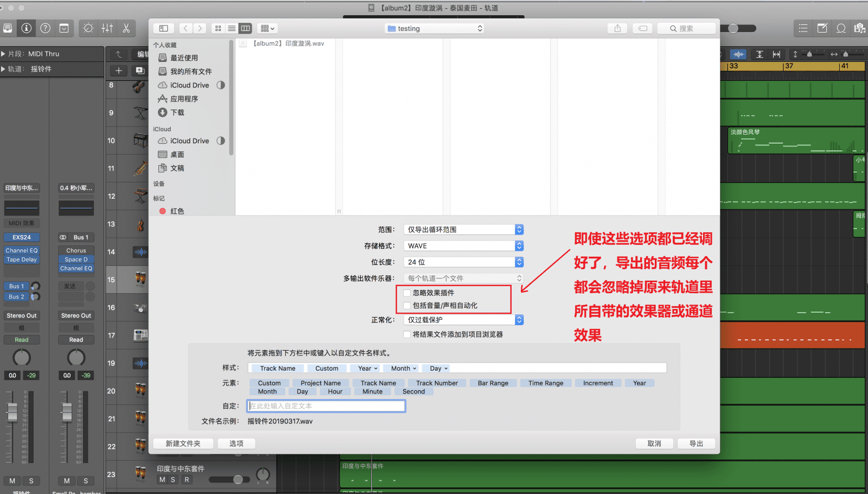This screenshot has width=868, height=494.
Task: Check 将结果文件添加到项目浏览器 option
Action: point(407,334)
